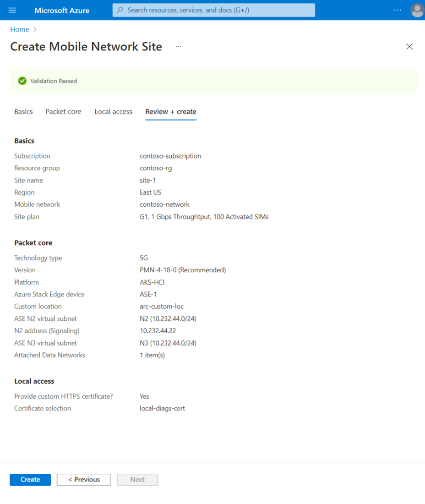Image resolution: width=425 pixels, height=504 pixels.
Task: Click the Packet core section heading
Action: [33, 243]
